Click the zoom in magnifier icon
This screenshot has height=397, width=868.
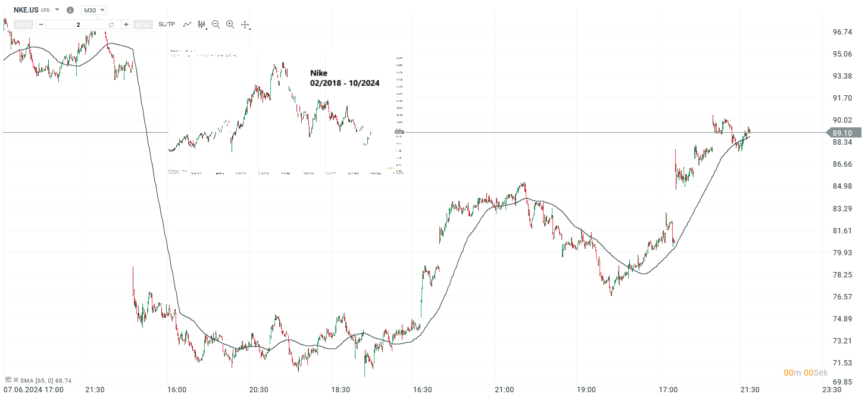tap(230, 24)
